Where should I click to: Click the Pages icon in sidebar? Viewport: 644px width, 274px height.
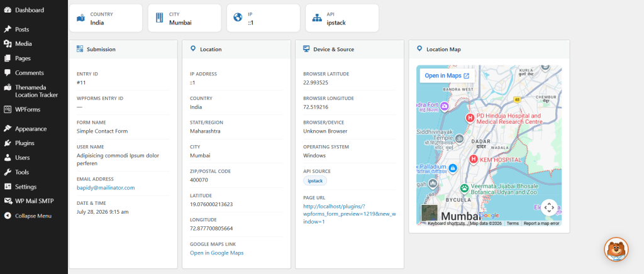[x=8, y=58]
